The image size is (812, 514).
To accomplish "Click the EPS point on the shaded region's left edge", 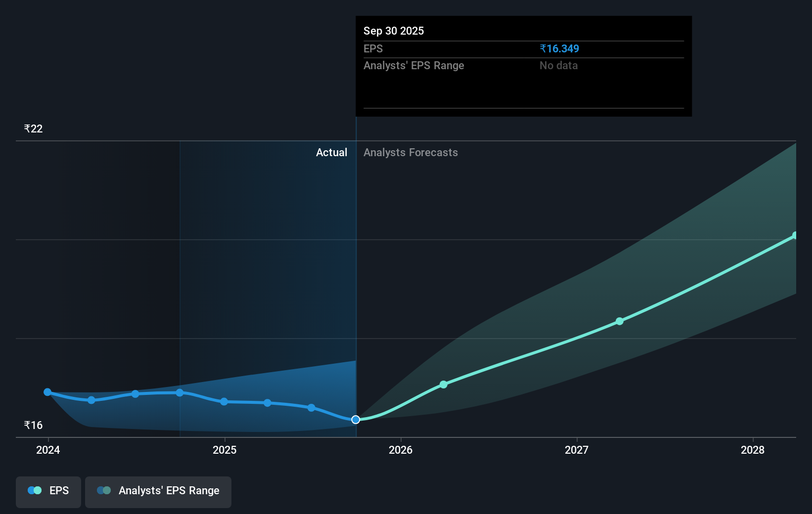I will (x=180, y=393).
